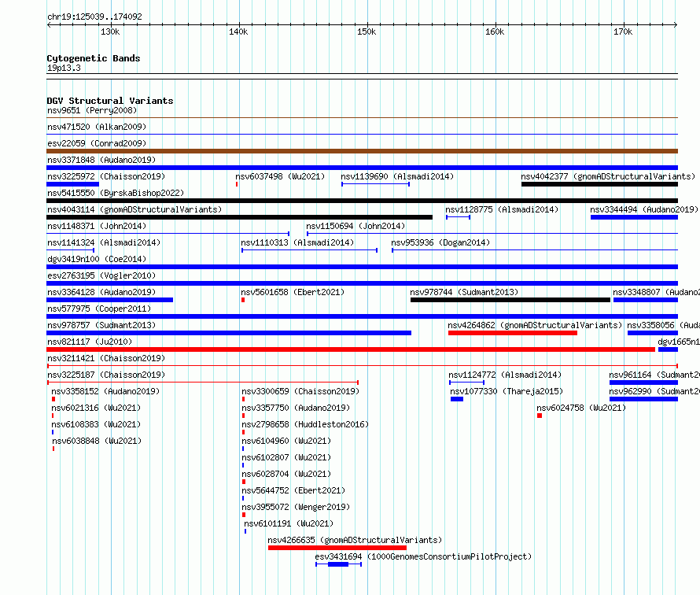Select the nsv978744 (Sudmant2013) label
Viewport: 700px width, 595px height.
tap(464, 292)
